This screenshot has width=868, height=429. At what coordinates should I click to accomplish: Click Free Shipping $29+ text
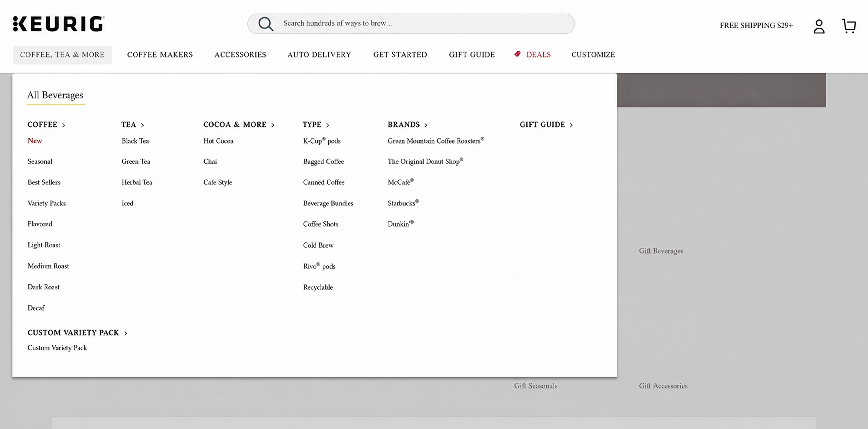(756, 25)
